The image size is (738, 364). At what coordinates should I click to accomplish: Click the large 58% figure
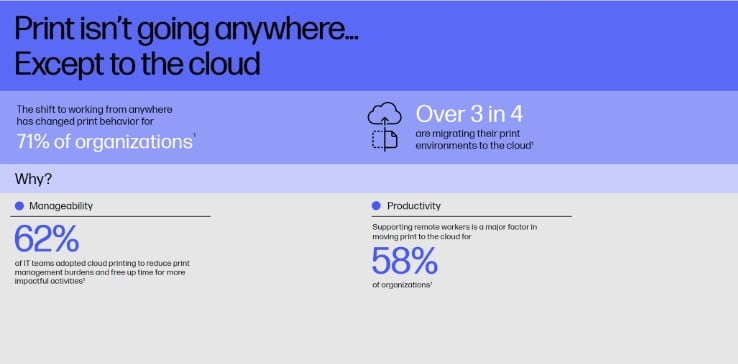click(x=404, y=261)
